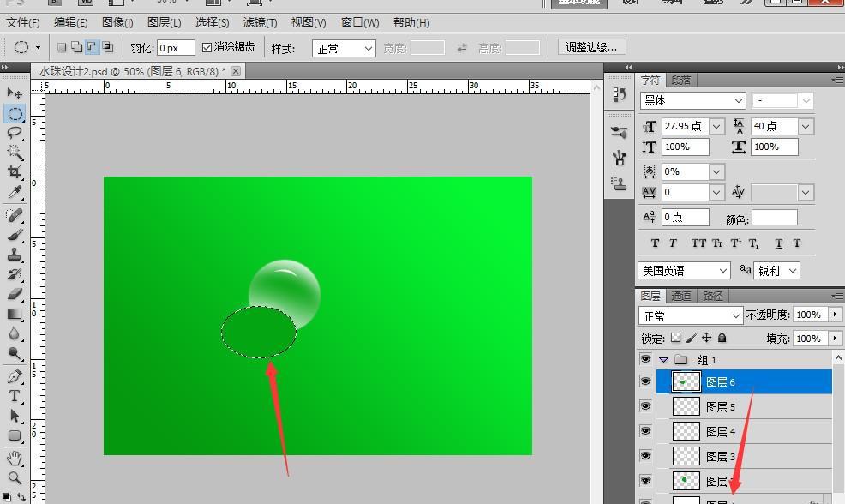
Task: Close the 水珠设计2.psd document tab
Action: coord(236,70)
